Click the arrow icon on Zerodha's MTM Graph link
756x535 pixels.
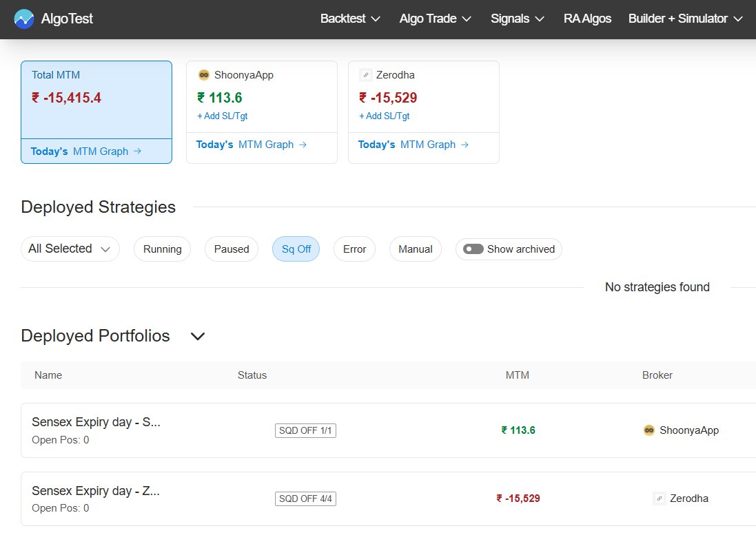point(466,145)
